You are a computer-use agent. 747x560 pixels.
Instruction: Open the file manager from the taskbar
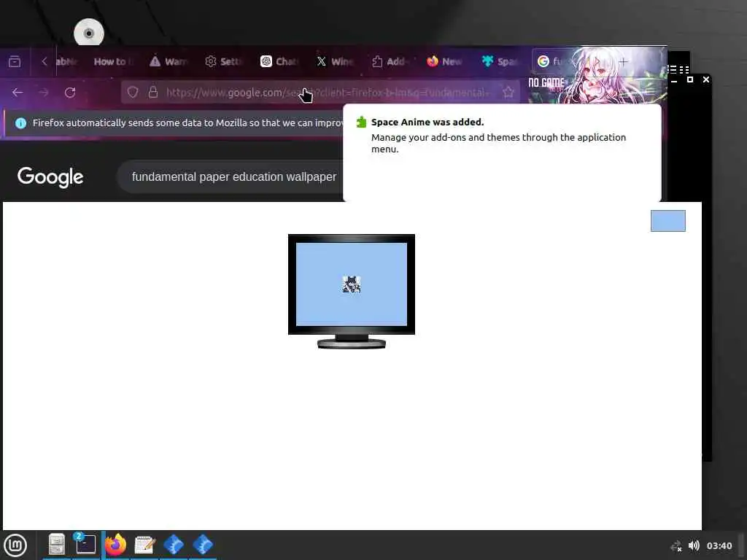tap(57, 544)
